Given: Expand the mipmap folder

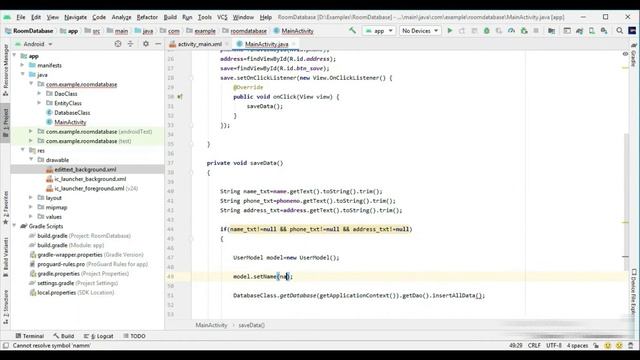Looking at the screenshot, I should pos(31,207).
